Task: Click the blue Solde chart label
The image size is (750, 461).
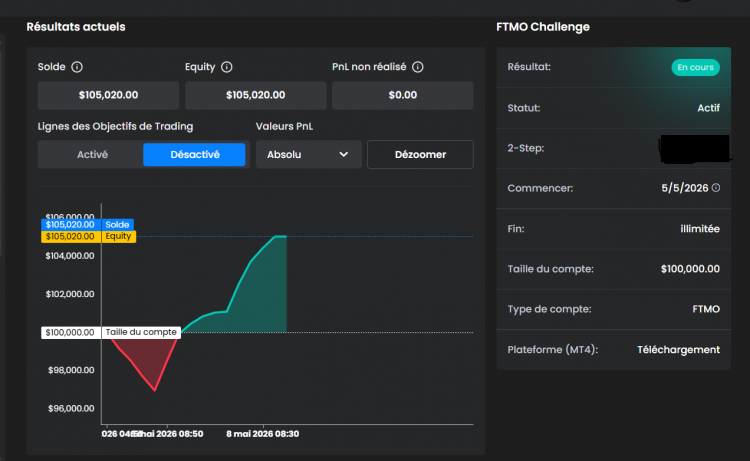Action: tap(117, 224)
